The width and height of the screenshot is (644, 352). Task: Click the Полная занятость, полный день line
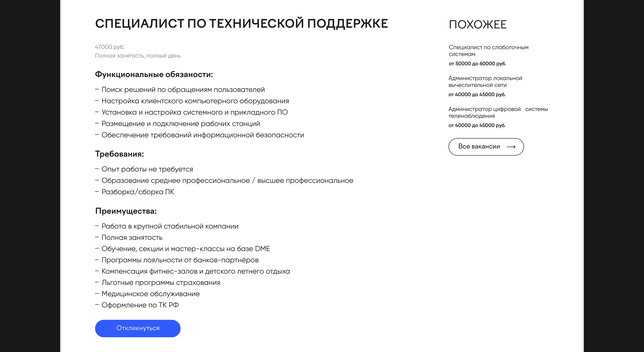138,56
